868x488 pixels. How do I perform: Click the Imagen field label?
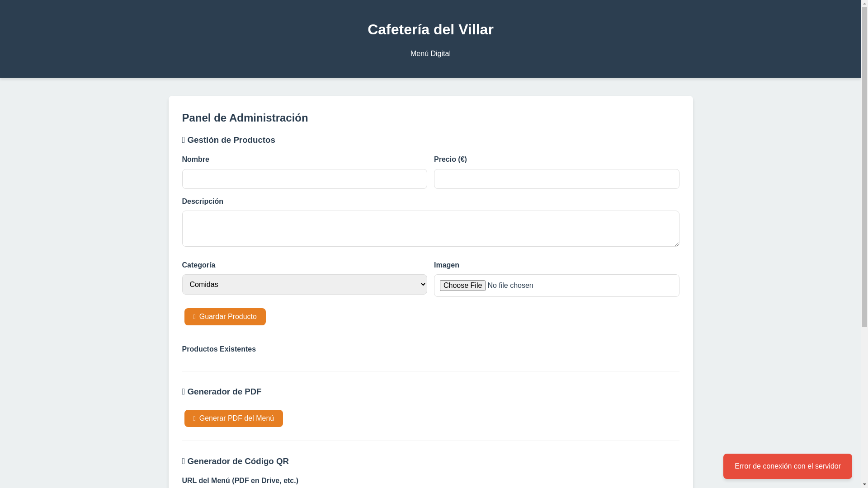pyautogui.click(x=447, y=265)
